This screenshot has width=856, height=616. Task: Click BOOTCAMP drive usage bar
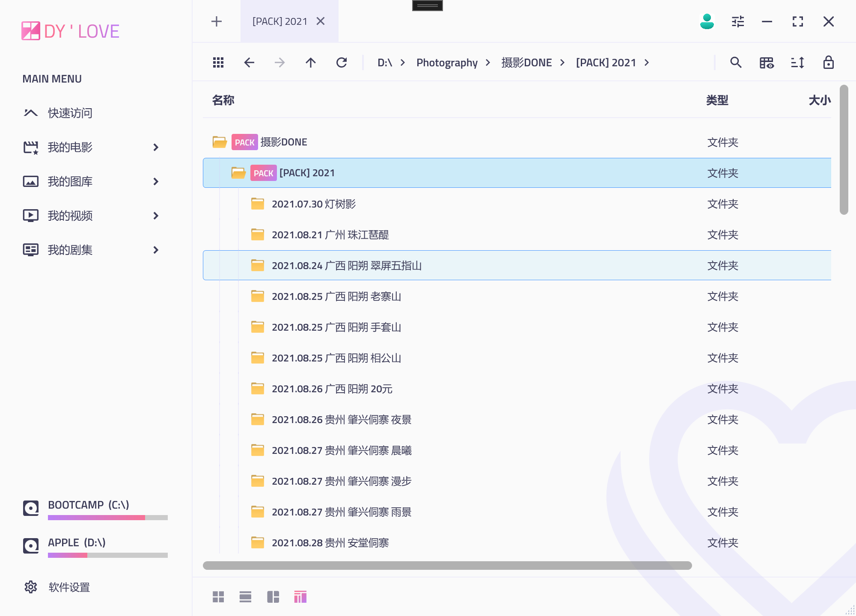pos(108,518)
